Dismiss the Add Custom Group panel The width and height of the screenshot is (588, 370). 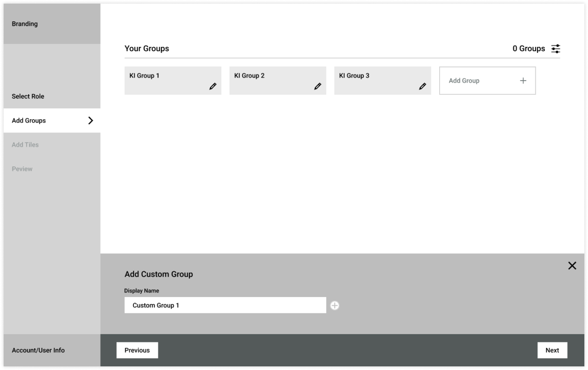pyautogui.click(x=572, y=265)
